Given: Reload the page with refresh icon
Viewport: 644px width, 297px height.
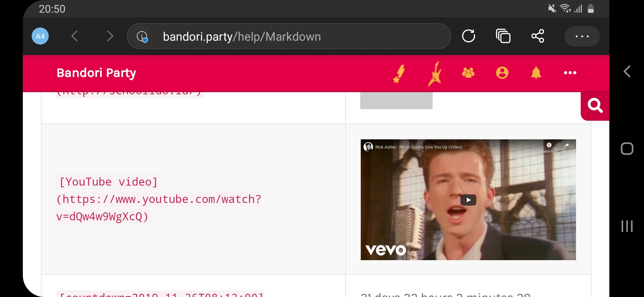Looking at the screenshot, I should [468, 36].
